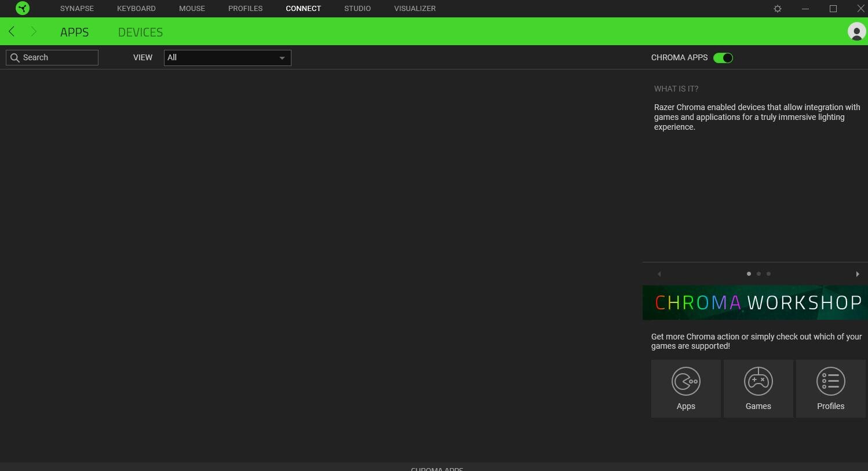Image resolution: width=868 pixels, height=471 pixels.
Task: Close the Synapse window
Action: click(861, 9)
